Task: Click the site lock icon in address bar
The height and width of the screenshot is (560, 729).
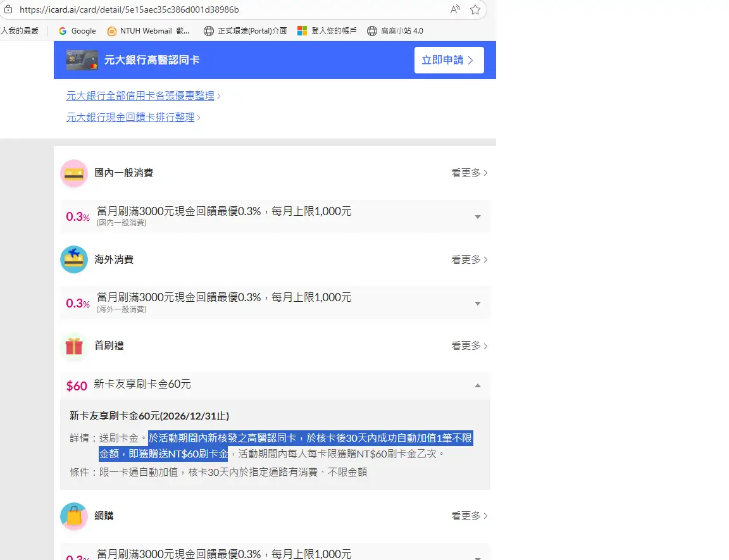Action: pyautogui.click(x=8, y=10)
